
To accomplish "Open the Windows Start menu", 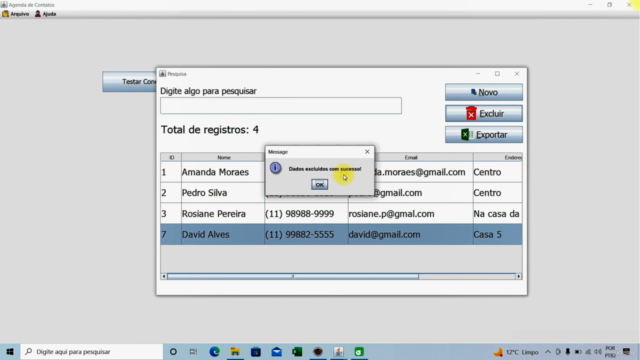I will tap(10, 351).
